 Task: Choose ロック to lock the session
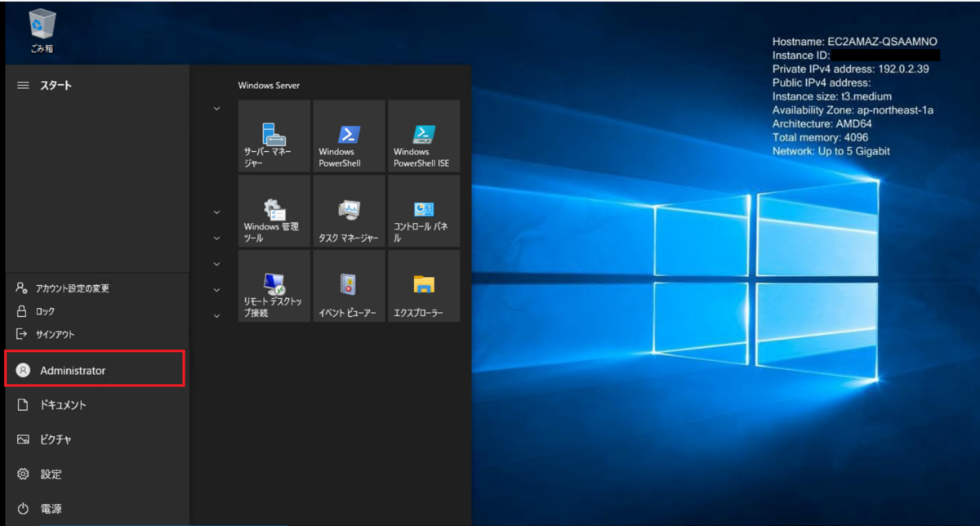pos(96,311)
